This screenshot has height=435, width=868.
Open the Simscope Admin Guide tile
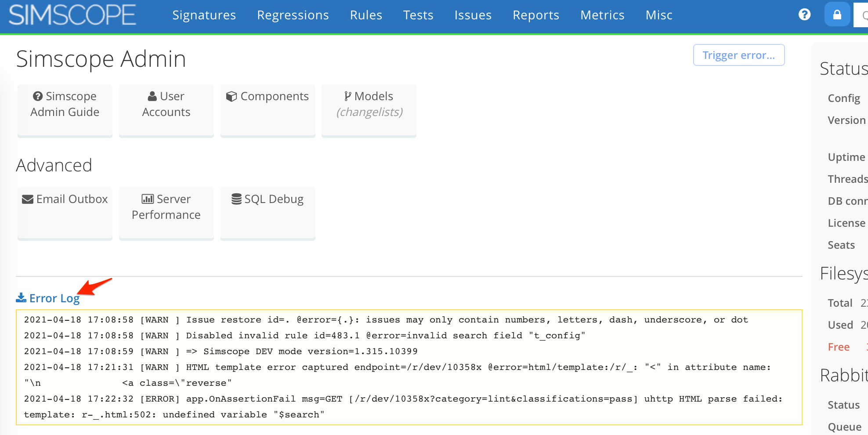pos(65,111)
